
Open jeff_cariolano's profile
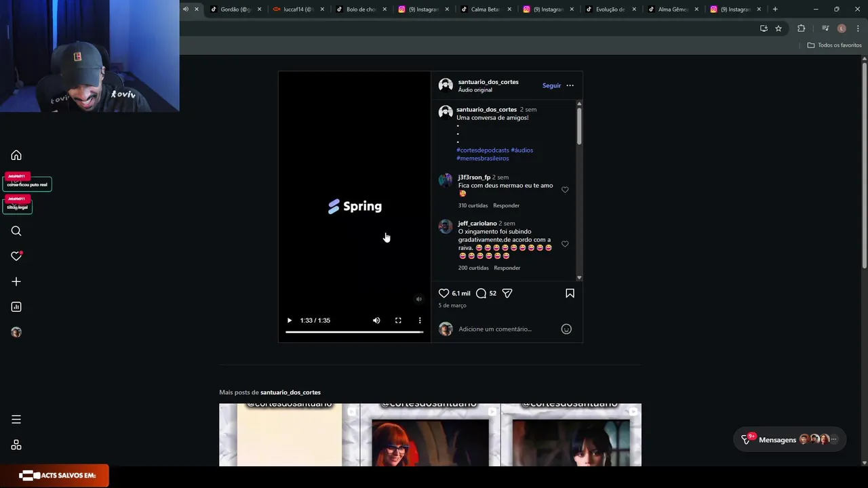tap(477, 224)
